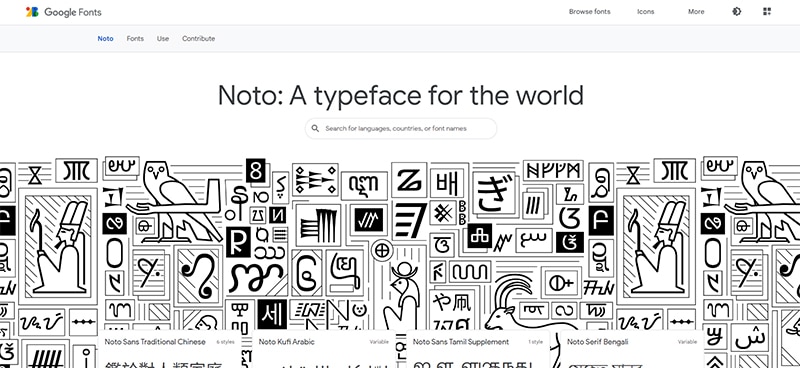This screenshot has height=368, width=800.
Task: Open the Noto Sans Traditional Chinese card
Action: pyautogui.click(x=169, y=349)
